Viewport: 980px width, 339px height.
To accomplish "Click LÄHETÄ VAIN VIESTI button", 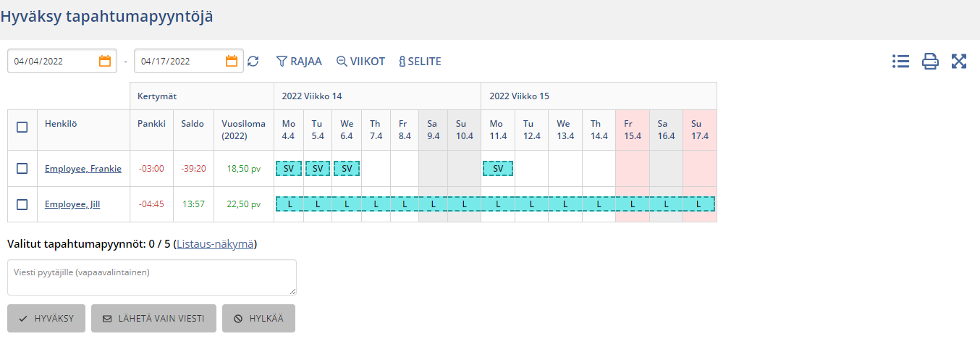I will (x=153, y=318).
